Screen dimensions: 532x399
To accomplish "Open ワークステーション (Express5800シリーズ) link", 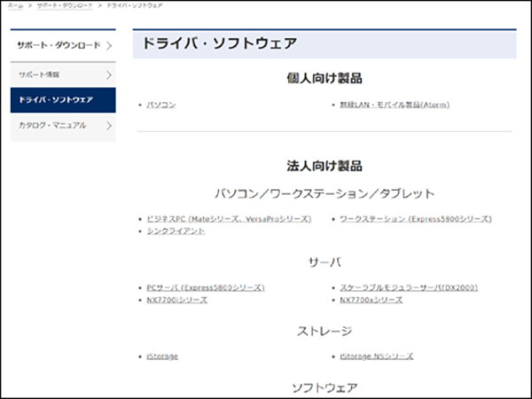I will (415, 218).
